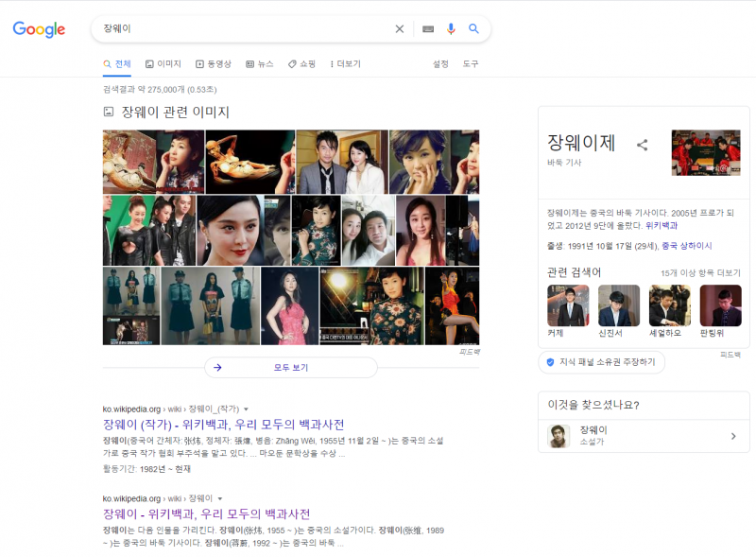Click the shield icon on the knowledge panel claim button
The width and height of the screenshot is (756, 557).
[549, 362]
